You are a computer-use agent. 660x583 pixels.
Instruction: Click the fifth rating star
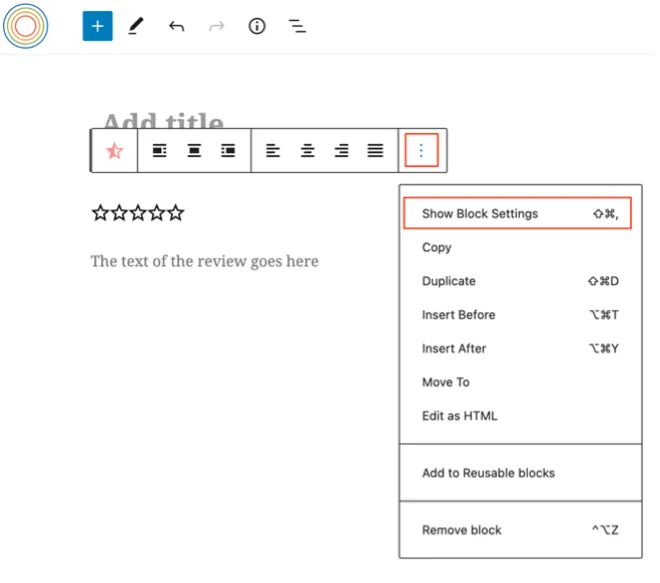tap(176, 213)
